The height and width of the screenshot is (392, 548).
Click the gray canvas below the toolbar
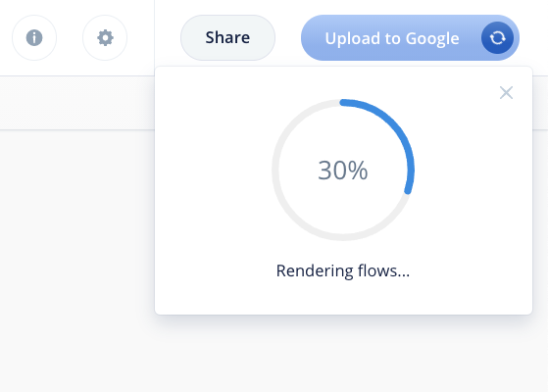[76, 262]
